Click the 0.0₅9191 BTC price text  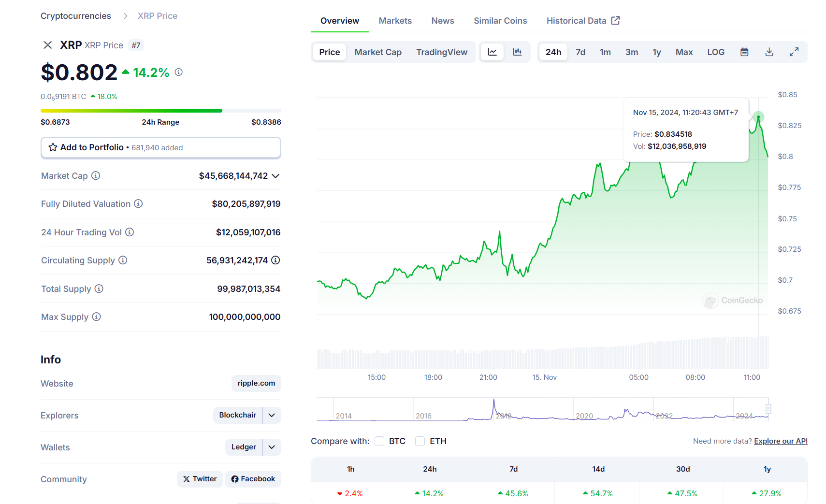63,97
